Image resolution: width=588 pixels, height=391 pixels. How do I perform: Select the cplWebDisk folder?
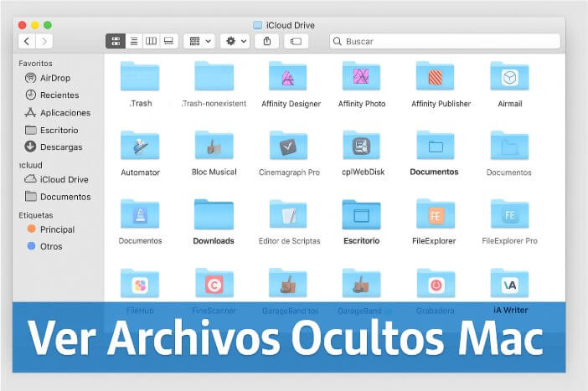pyautogui.click(x=362, y=145)
